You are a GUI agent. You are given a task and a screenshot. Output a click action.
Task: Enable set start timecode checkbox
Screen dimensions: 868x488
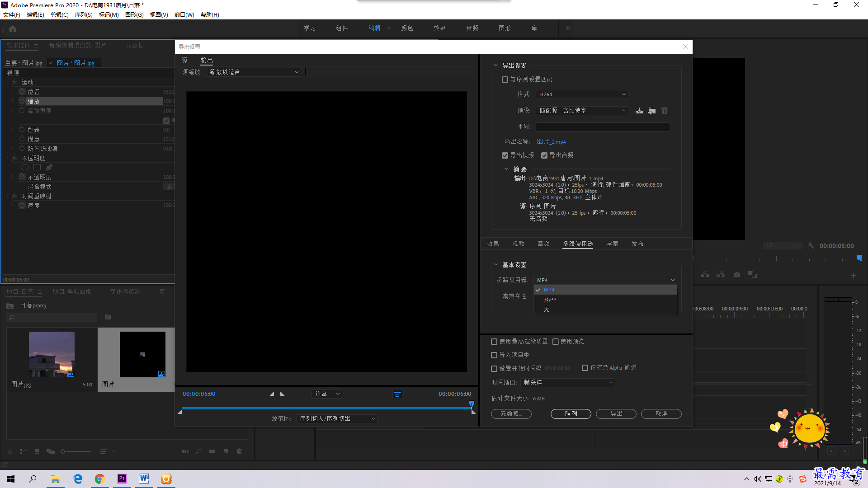[x=494, y=369]
